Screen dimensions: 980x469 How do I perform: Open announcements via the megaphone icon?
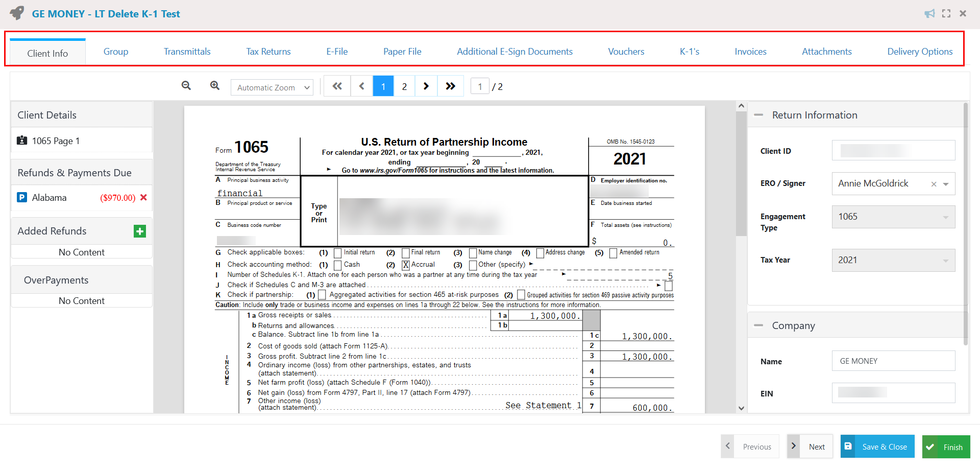pos(929,13)
